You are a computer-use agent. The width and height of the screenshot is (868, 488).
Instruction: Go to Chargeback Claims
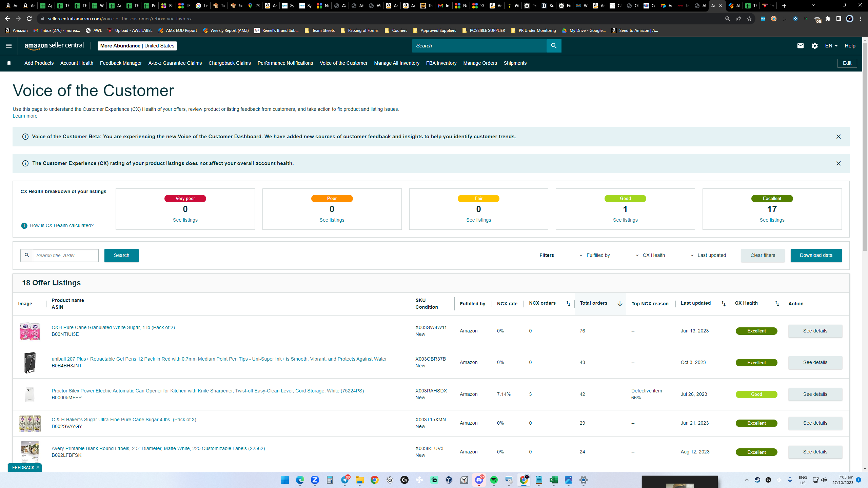pyautogui.click(x=230, y=63)
